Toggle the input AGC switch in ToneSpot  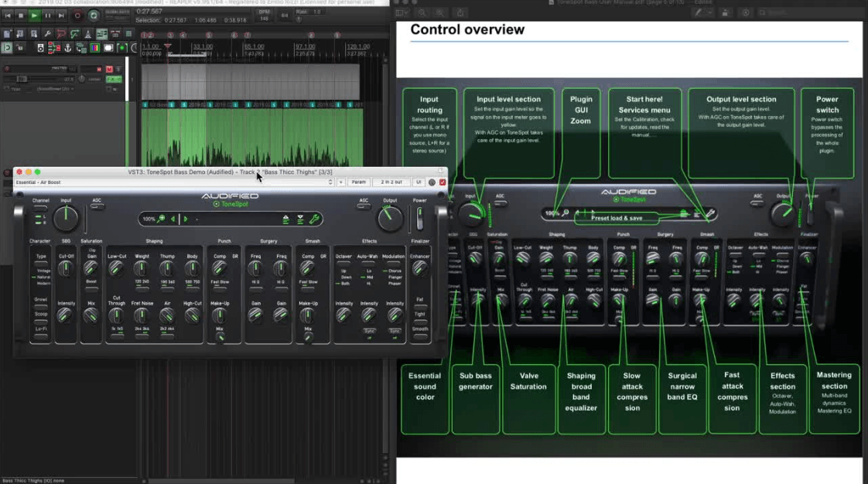[x=97, y=206]
